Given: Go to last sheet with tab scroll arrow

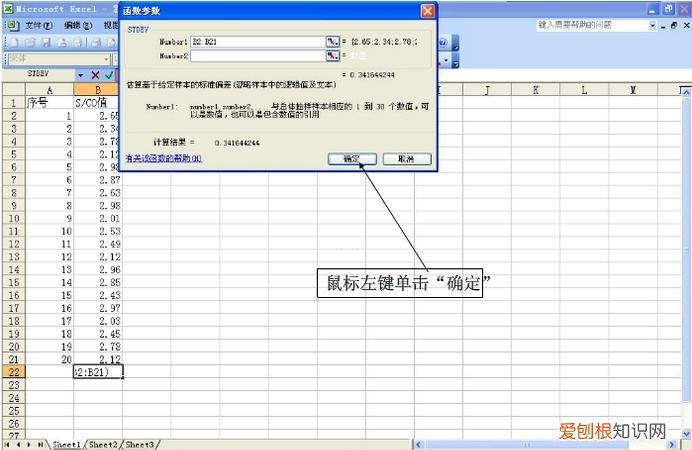Looking at the screenshot, I should coord(40,444).
